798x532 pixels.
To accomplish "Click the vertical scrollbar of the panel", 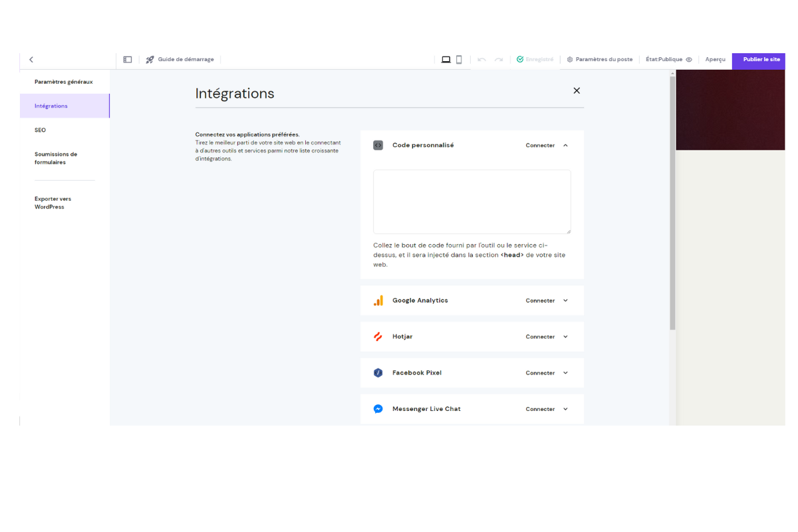I will coord(672,203).
